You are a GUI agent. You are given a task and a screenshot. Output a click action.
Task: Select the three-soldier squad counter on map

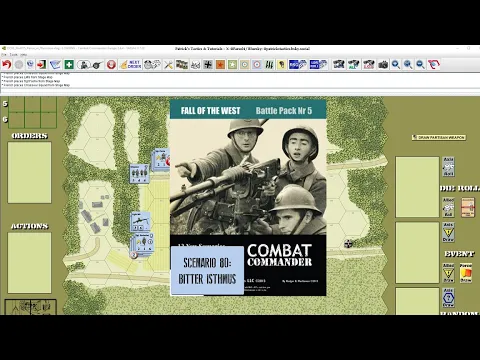coord(139,173)
